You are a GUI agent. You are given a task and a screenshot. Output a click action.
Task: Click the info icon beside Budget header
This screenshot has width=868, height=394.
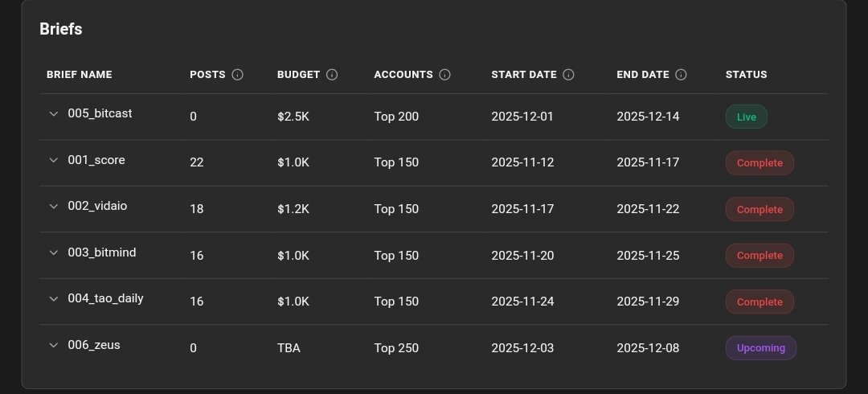[332, 75]
